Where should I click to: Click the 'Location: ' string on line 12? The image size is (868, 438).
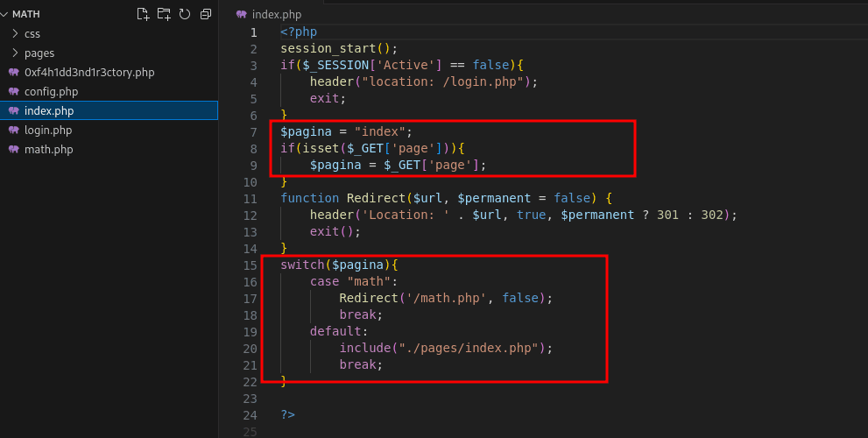(406, 215)
